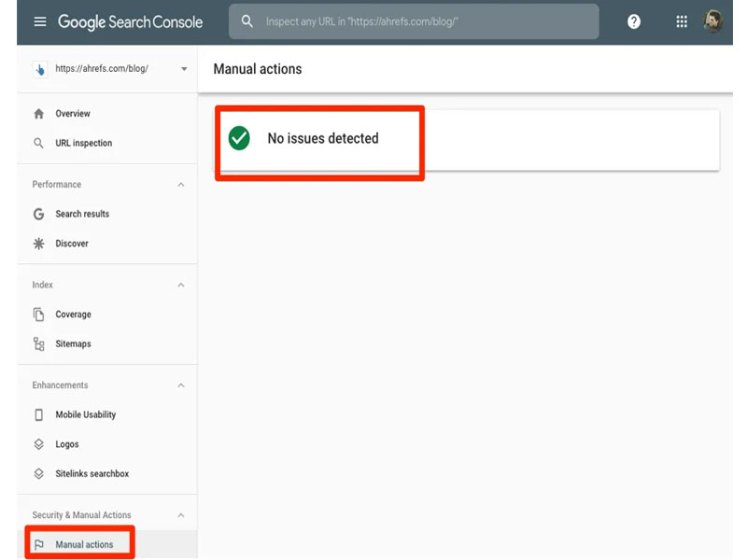The image size is (747, 560).
Task: Click the Coverage pages icon
Action: (39, 315)
